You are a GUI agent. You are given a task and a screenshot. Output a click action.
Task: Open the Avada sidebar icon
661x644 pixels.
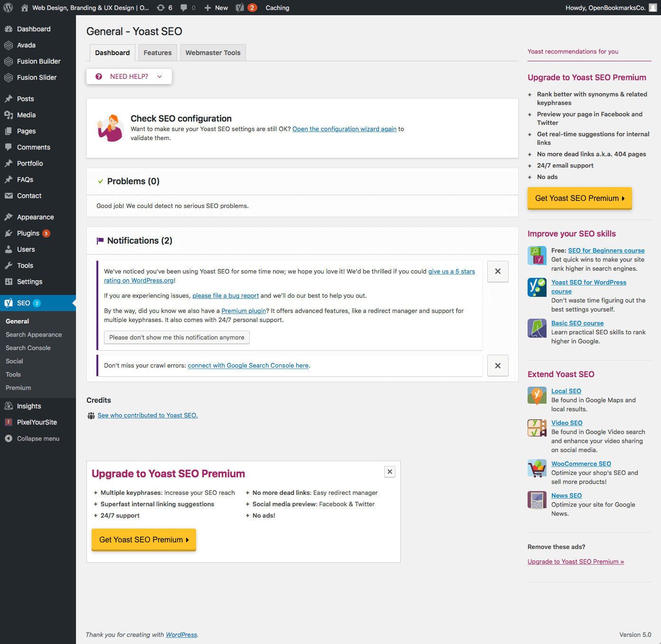9,45
